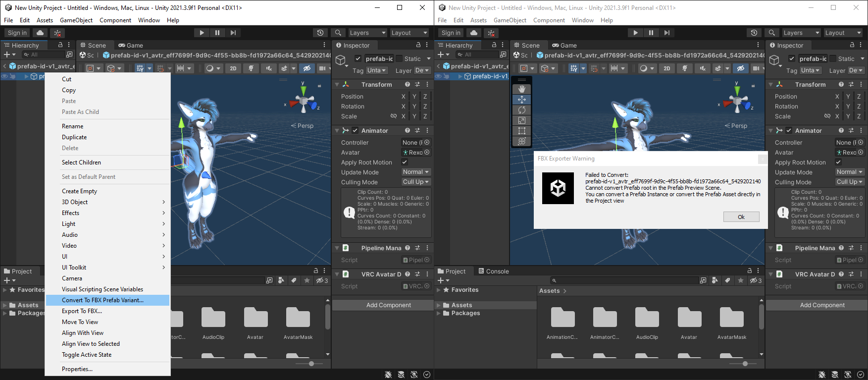Select the Scale tool in right Scene

click(x=522, y=120)
